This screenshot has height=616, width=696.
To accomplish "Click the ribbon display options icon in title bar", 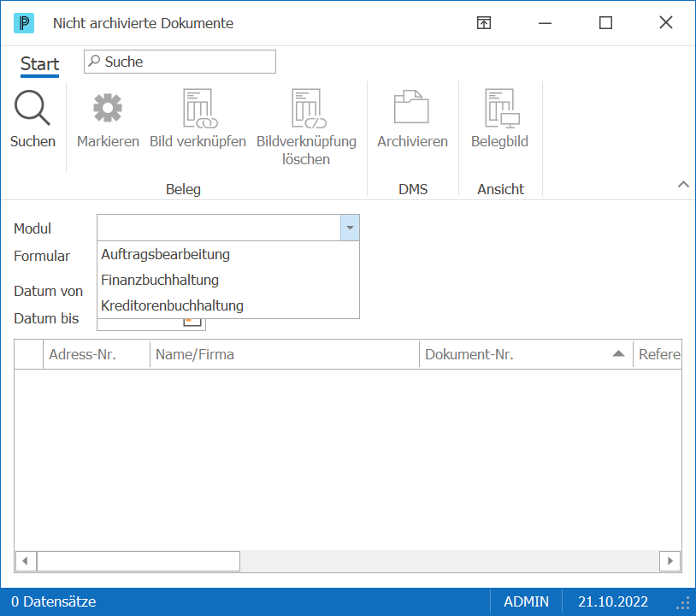I will click(x=484, y=22).
